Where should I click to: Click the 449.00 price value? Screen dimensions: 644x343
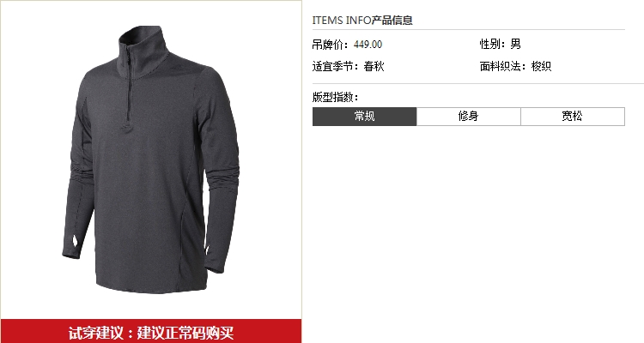368,45
